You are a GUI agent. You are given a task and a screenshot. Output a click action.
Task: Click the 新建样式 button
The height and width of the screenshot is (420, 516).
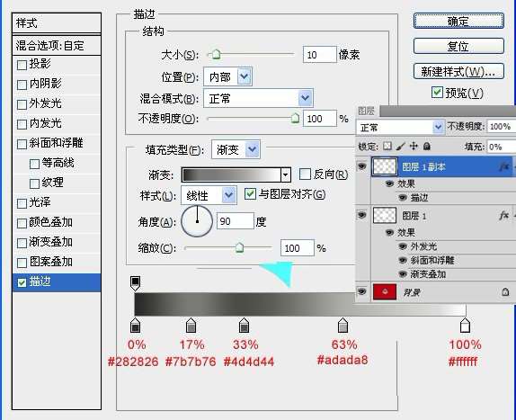pyautogui.click(x=458, y=71)
